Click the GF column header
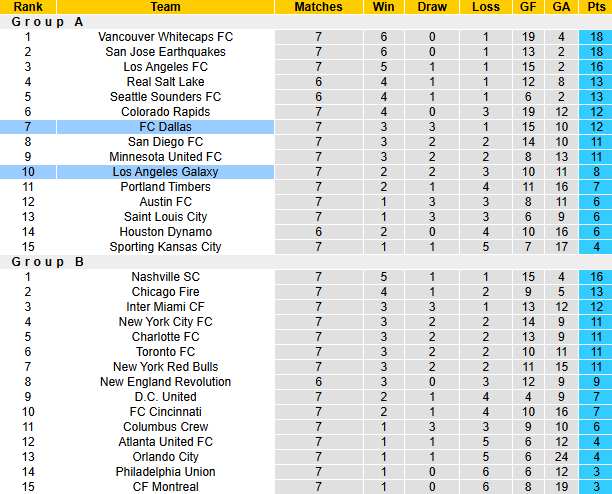 (530, 7)
